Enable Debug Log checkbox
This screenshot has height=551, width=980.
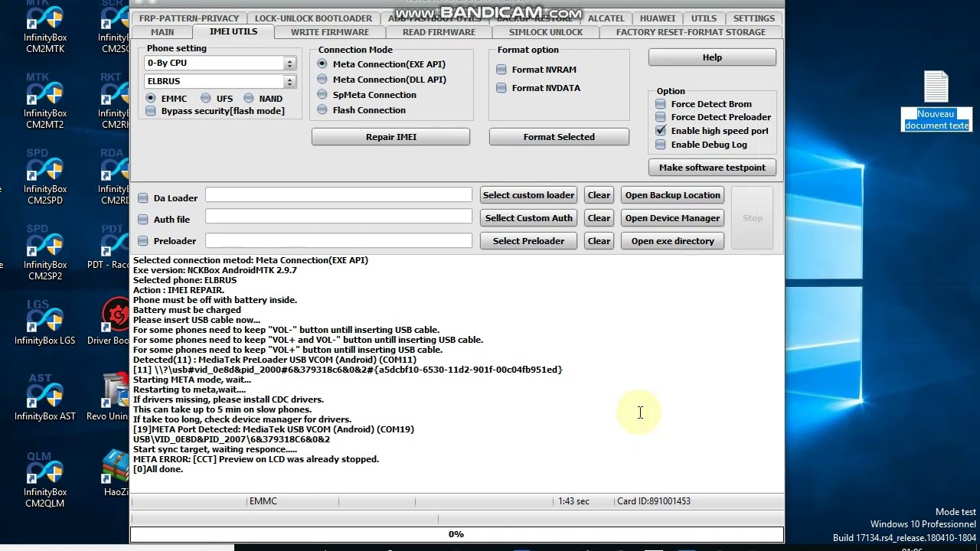661,145
